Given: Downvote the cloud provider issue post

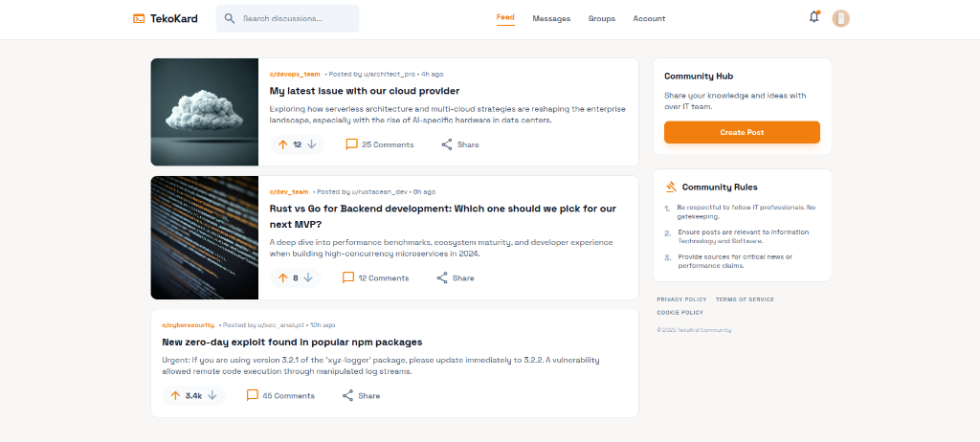Looking at the screenshot, I should click(311, 144).
